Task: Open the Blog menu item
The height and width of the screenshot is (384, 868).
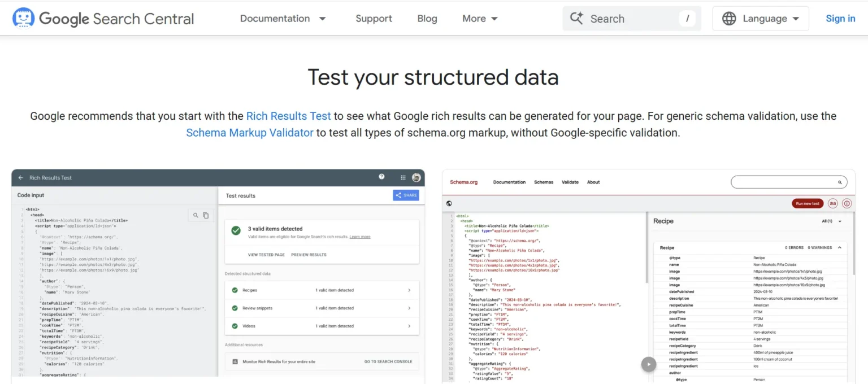Action: tap(427, 18)
